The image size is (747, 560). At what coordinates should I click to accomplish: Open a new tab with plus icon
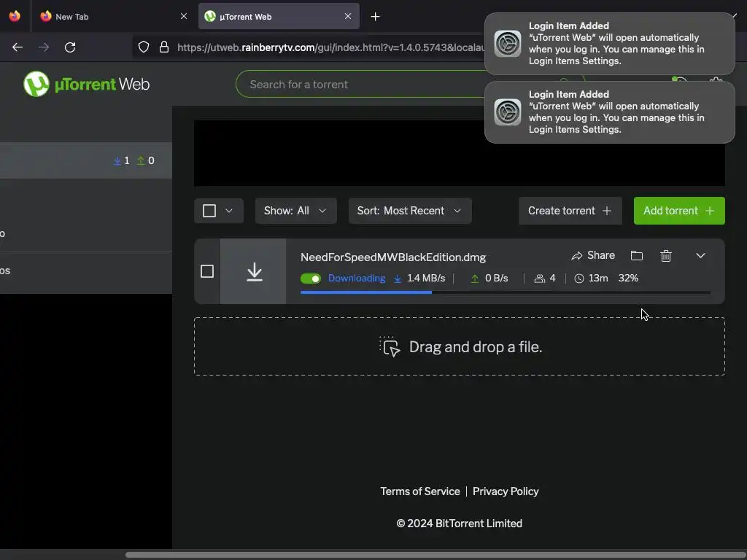[x=376, y=17]
